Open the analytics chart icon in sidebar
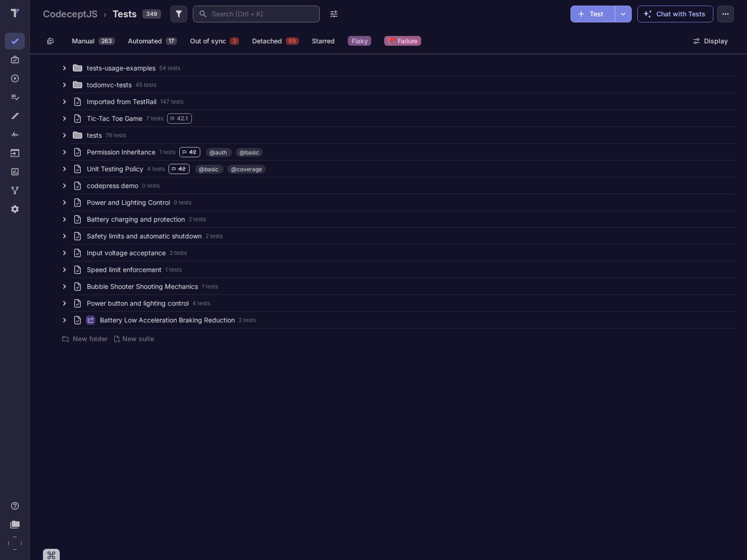Image resolution: width=747 pixels, height=560 pixels. 15,172
